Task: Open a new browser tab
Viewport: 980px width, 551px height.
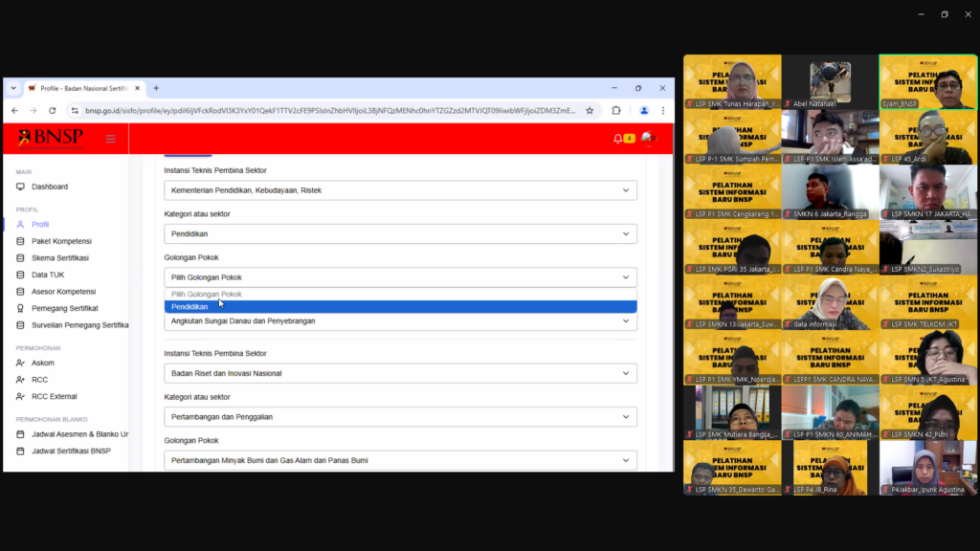Action: pos(156,88)
